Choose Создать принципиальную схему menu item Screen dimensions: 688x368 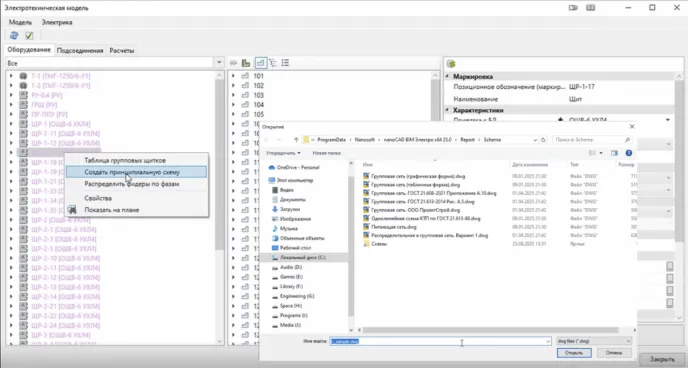coord(137,172)
